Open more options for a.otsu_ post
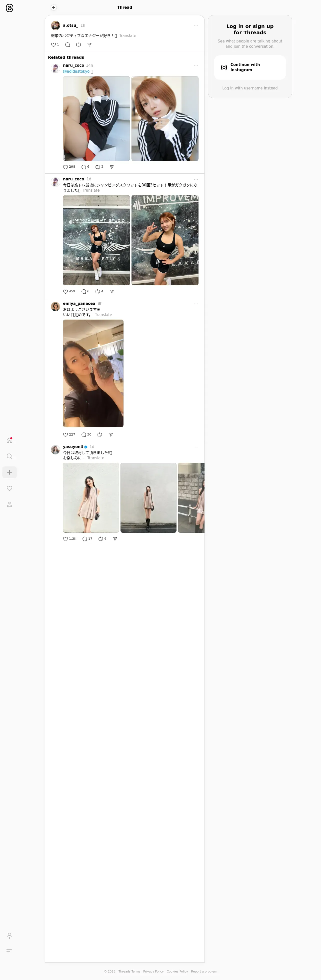Screen dimensions: 321x980 (x=196, y=26)
